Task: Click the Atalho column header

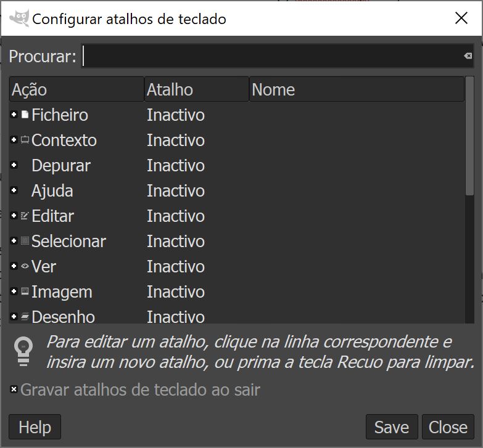Action: [197, 89]
